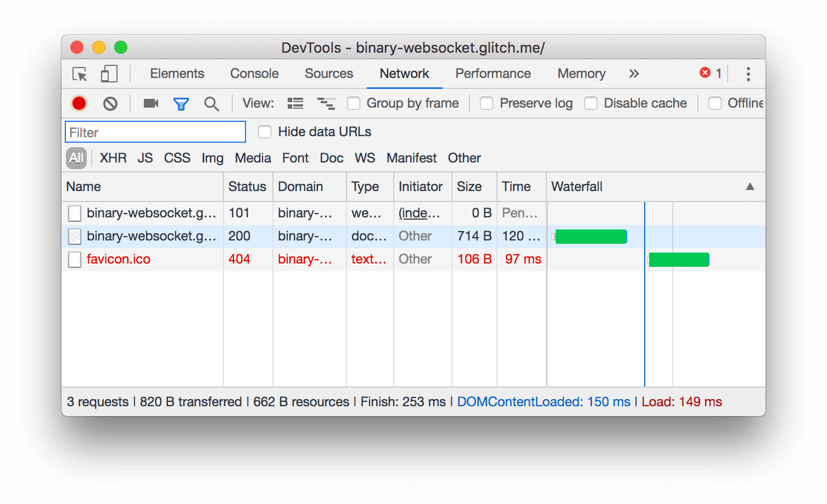827x504 pixels.
Task: Stop recording with the red record button
Action: point(79,103)
